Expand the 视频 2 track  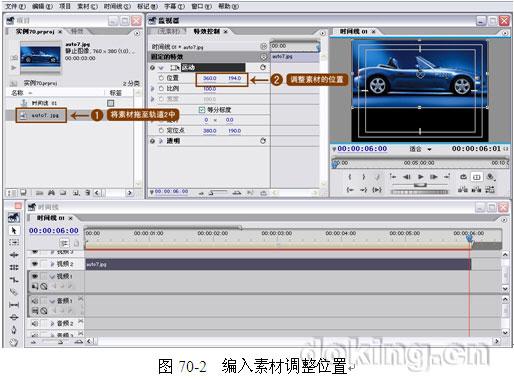(x=52, y=264)
